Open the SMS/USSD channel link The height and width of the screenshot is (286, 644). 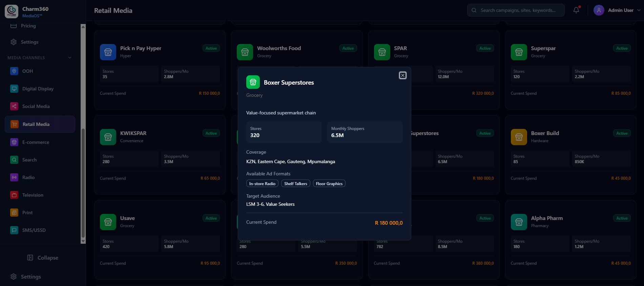[40, 230]
